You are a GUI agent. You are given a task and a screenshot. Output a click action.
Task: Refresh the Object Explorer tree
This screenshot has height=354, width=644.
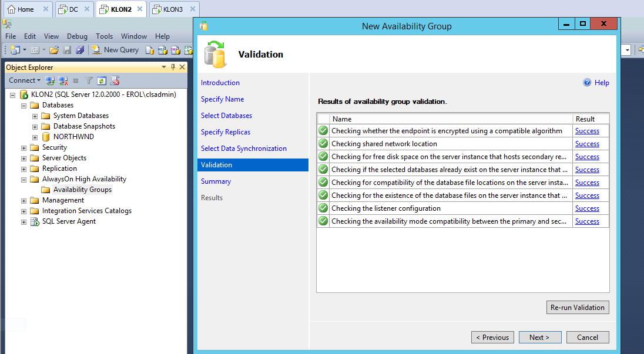pyautogui.click(x=102, y=80)
